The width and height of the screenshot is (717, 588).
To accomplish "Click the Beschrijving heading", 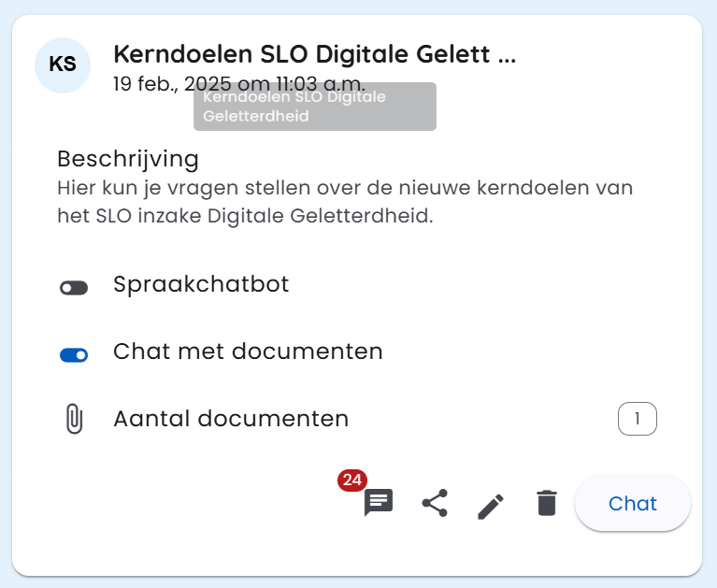I will (128, 159).
